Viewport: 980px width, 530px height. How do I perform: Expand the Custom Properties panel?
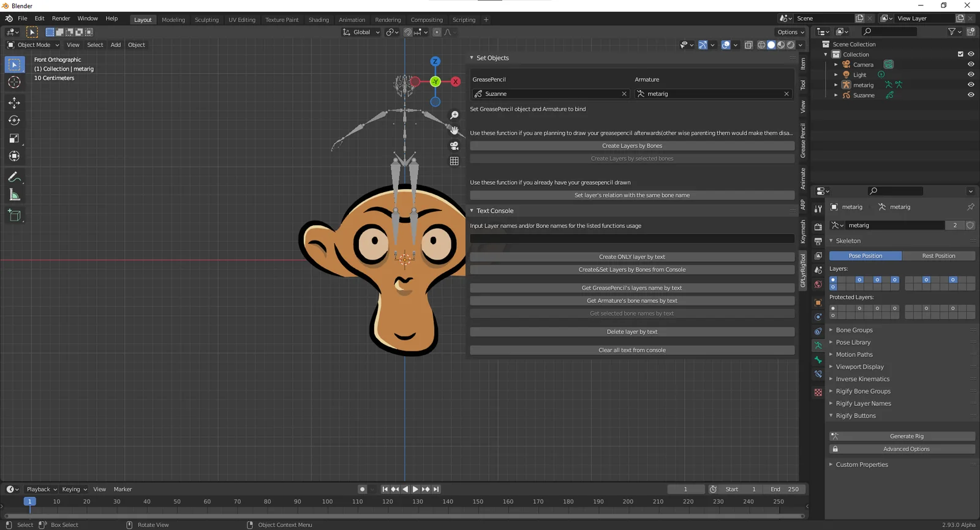tap(861, 465)
